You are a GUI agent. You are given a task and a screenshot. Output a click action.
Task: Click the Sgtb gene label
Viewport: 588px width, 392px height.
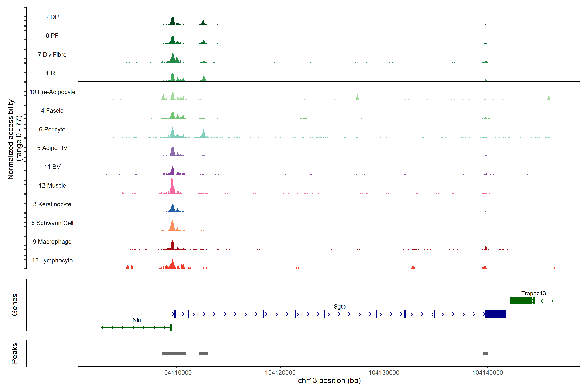coord(340,307)
